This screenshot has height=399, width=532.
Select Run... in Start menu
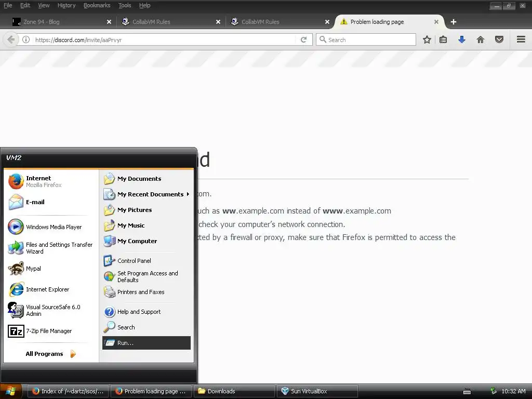coord(146,343)
